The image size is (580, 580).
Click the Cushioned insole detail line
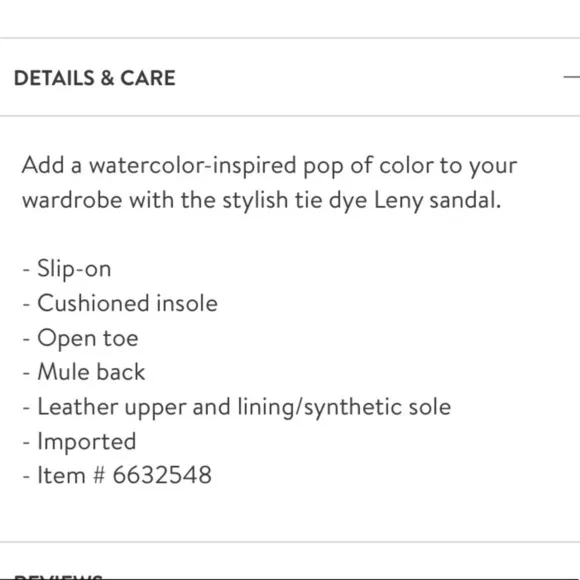point(120,303)
